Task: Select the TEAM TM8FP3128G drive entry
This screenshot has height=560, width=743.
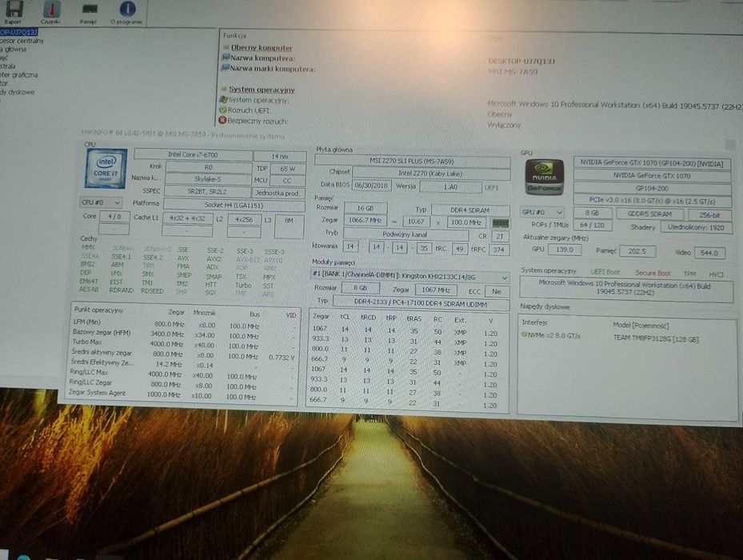Action: [x=656, y=338]
